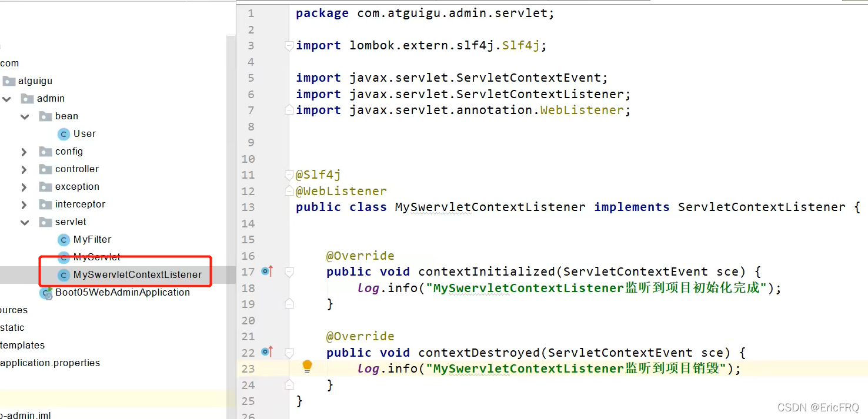Click the fold marker at line 7

(x=289, y=110)
